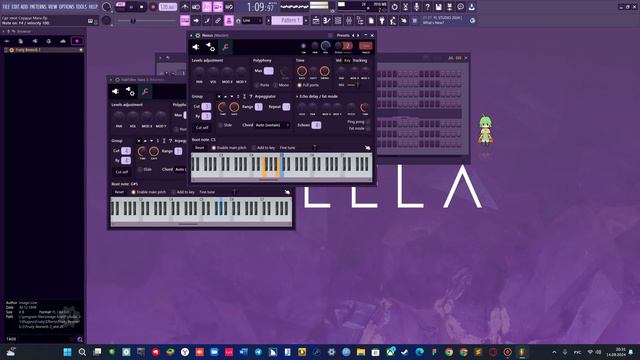Click the Cut self button in Nexus
This screenshot has width=640, height=360.
click(202, 127)
